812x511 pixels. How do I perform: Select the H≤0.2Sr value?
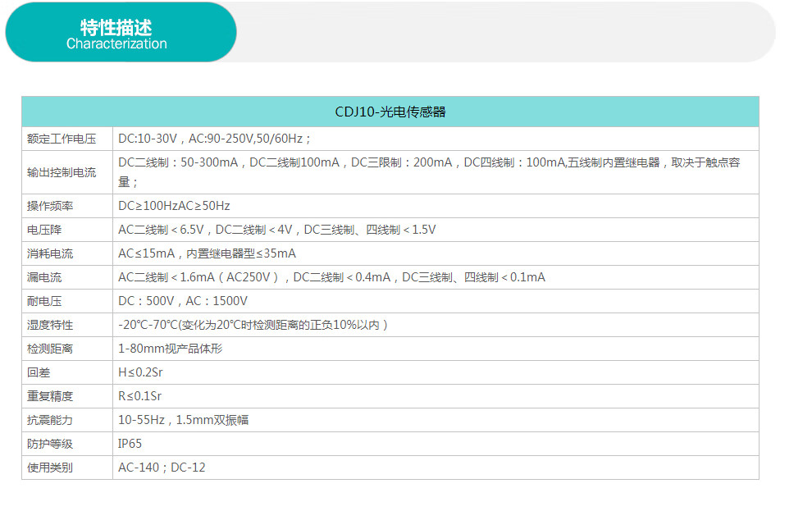tap(140, 372)
